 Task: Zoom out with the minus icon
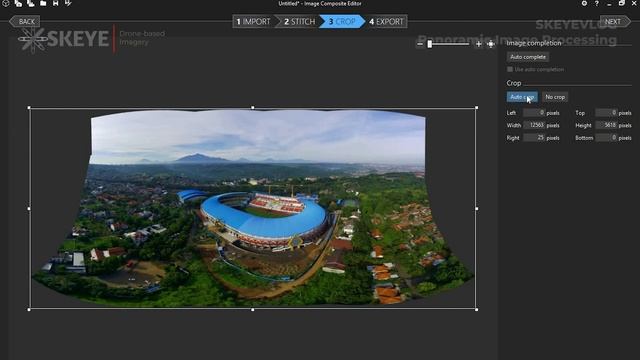(420, 44)
